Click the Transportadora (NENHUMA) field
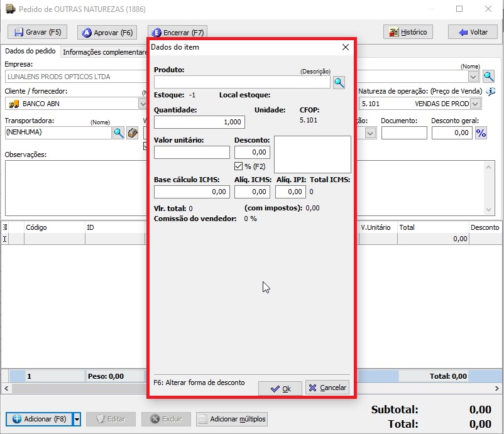 tap(58, 133)
